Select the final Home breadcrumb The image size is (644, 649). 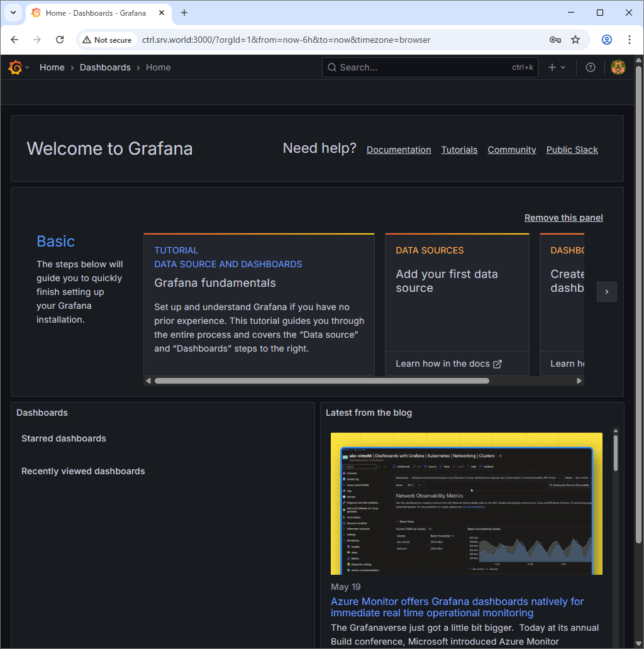(x=158, y=67)
